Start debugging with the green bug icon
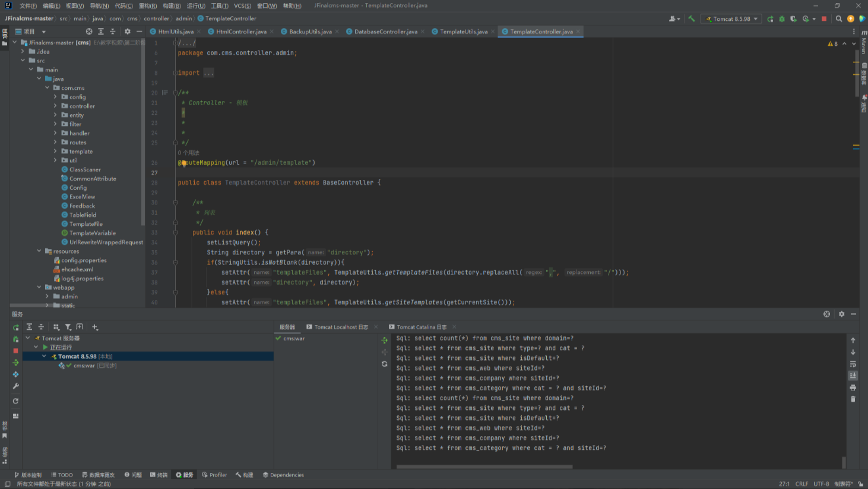 [x=782, y=19]
